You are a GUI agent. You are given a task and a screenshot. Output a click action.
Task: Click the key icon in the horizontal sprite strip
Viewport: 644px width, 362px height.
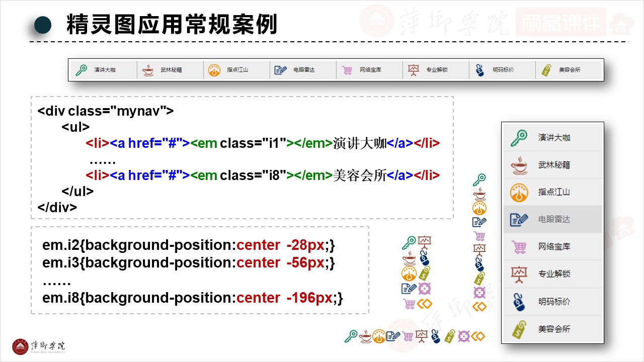tap(351, 336)
